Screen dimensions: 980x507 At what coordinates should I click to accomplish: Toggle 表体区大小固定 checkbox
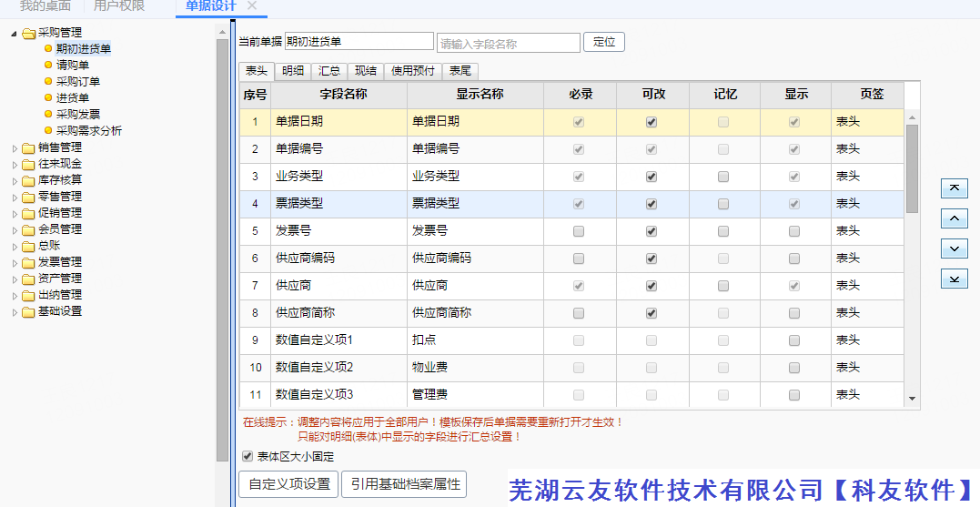(248, 456)
